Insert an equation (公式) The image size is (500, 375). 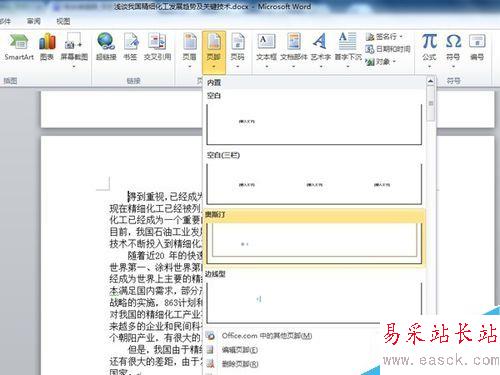[x=429, y=50]
